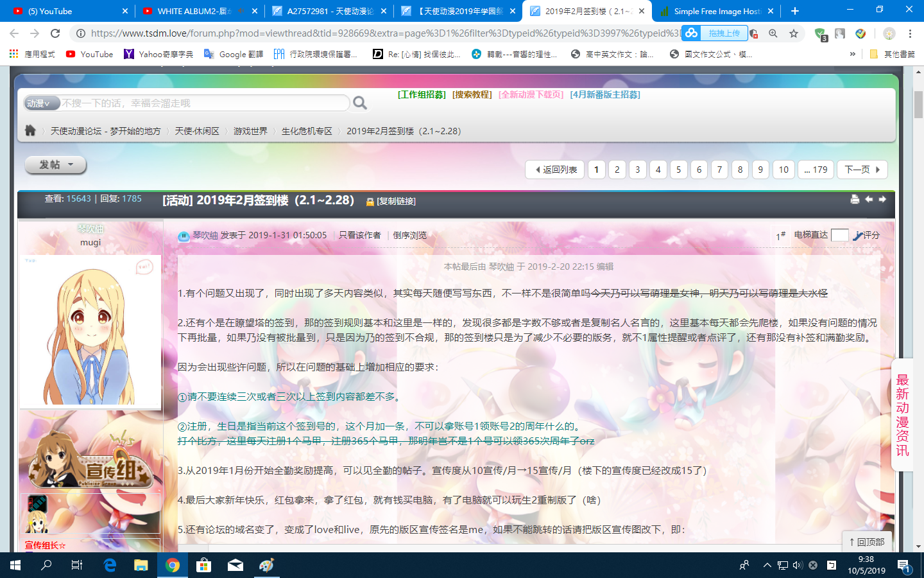
Task: Click the author avatar image of 琴吹䌷
Action: click(90, 331)
